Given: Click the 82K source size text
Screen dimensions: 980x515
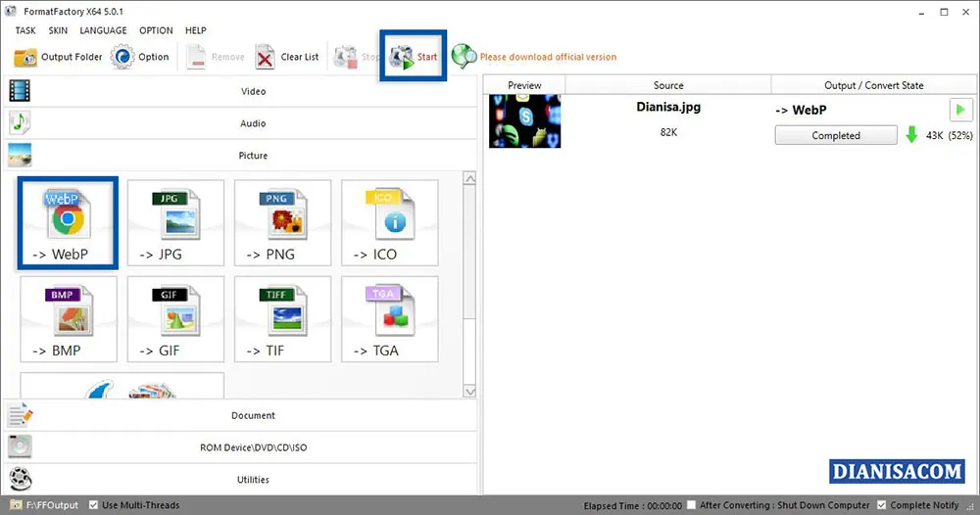Looking at the screenshot, I should (x=668, y=132).
